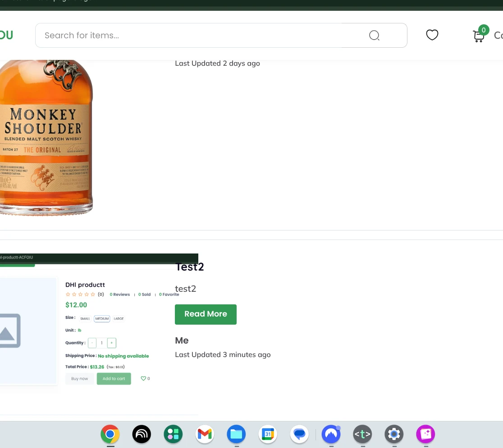Open the 0 Reviews link

[119, 294]
